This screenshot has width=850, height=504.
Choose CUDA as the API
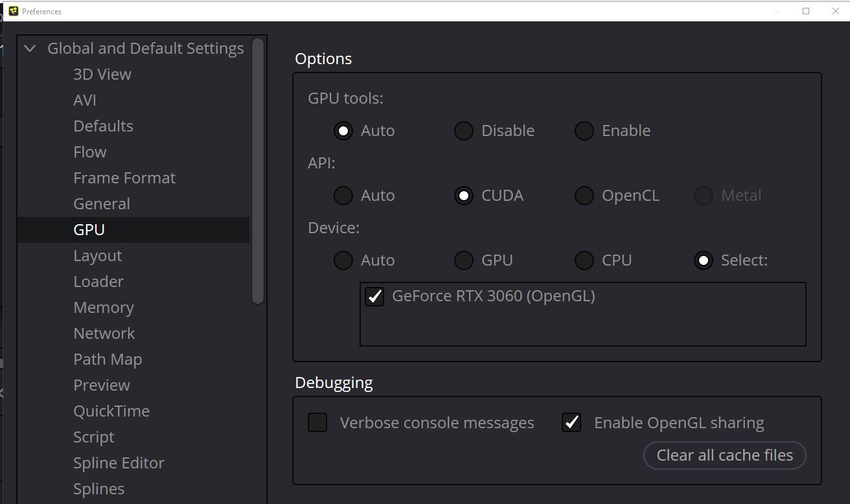464,196
